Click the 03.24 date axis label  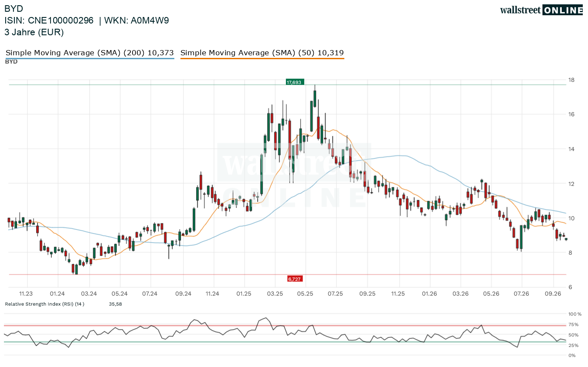pyautogui.click(x=89, y=294)
